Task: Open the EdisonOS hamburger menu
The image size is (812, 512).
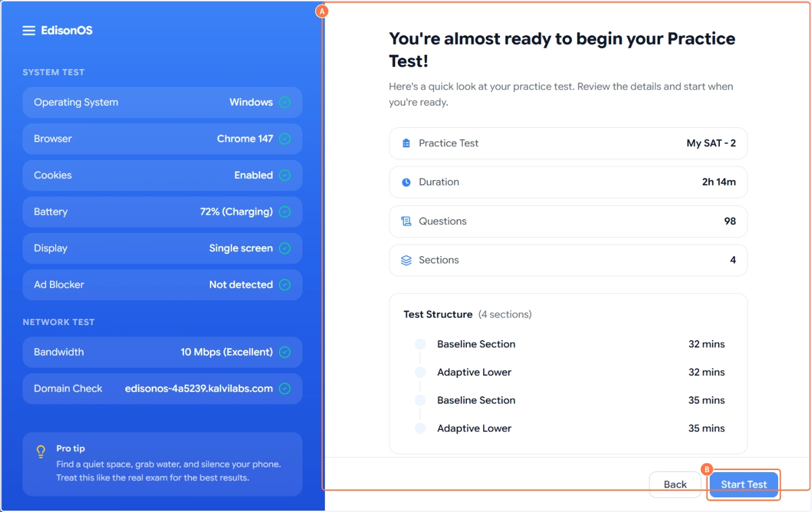Action: 28,30
